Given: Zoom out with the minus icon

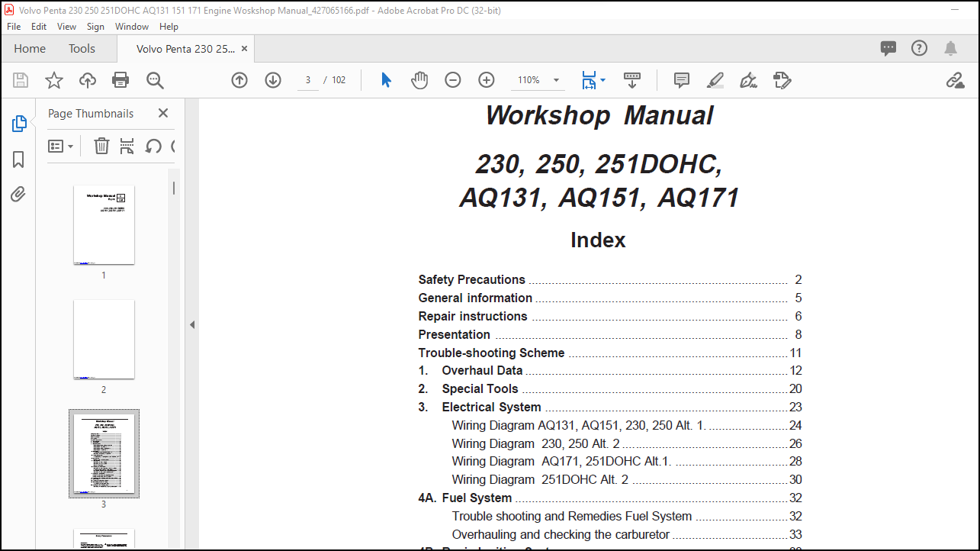Looking at the screenshot, I should click(453, 80).
